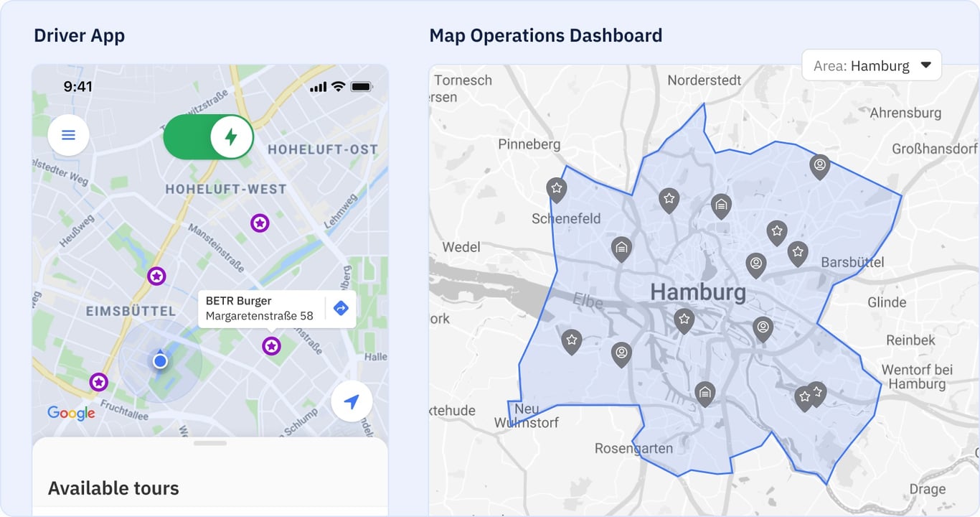Click the Wi-Fi icon in phone status bar
This screenshot has height=517, width=980.
click(338, 87)
